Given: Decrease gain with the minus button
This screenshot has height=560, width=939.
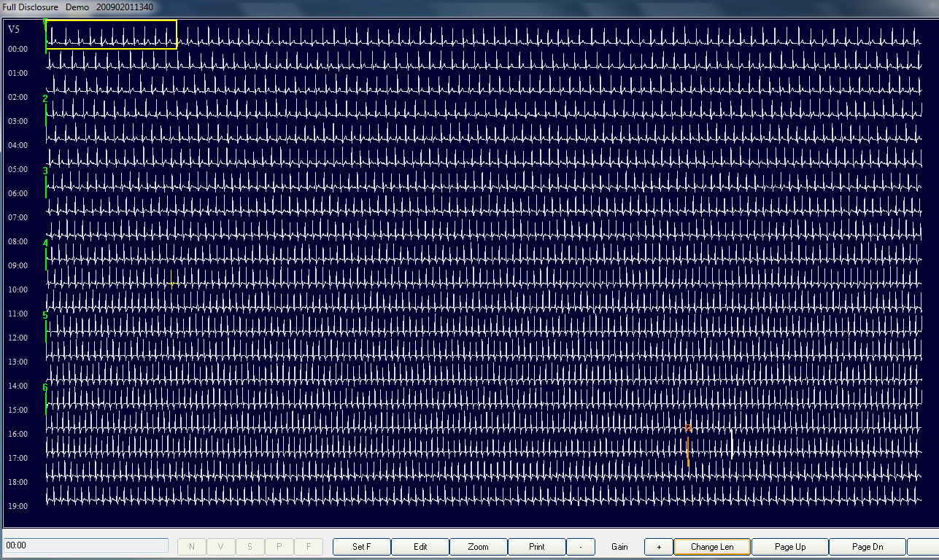Looking at the screenshot, I should point(581,547).
